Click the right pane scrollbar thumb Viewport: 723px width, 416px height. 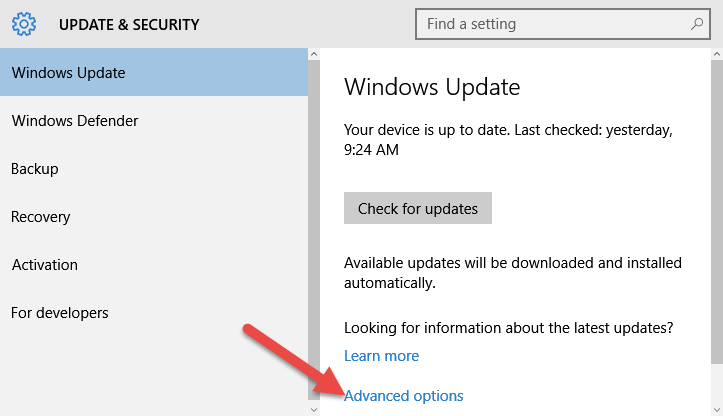717,212
